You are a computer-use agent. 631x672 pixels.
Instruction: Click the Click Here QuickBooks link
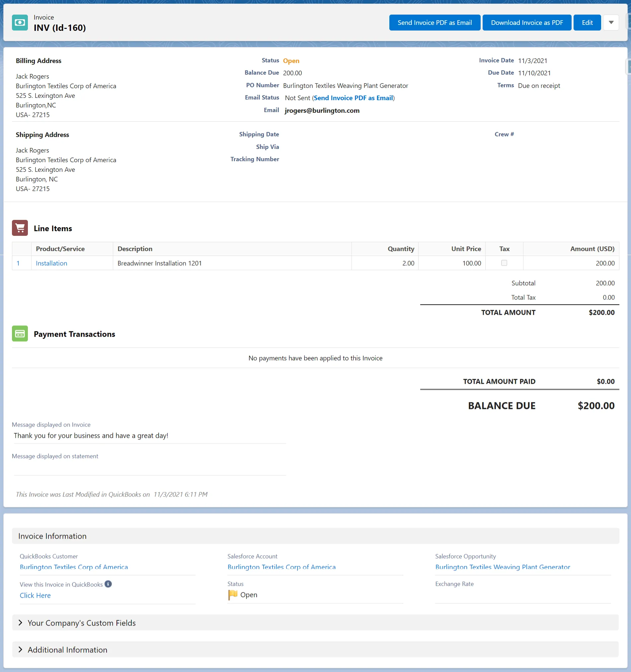[x=35, y=596]
